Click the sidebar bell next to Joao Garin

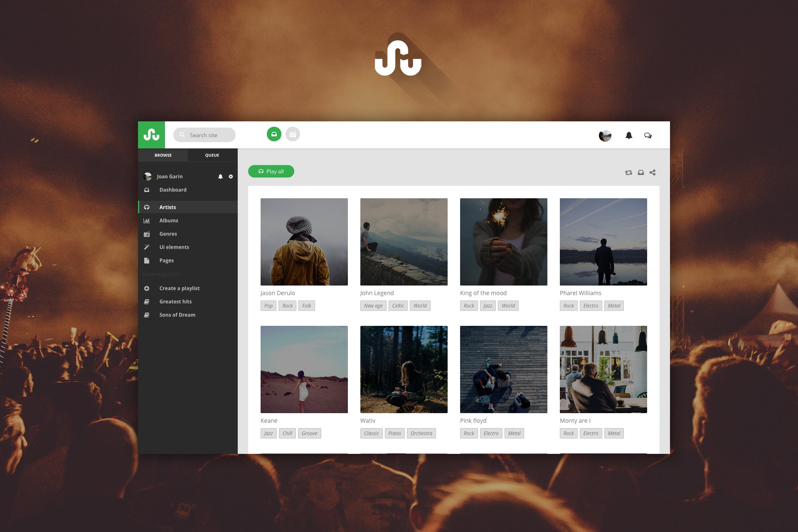point(220,177)
